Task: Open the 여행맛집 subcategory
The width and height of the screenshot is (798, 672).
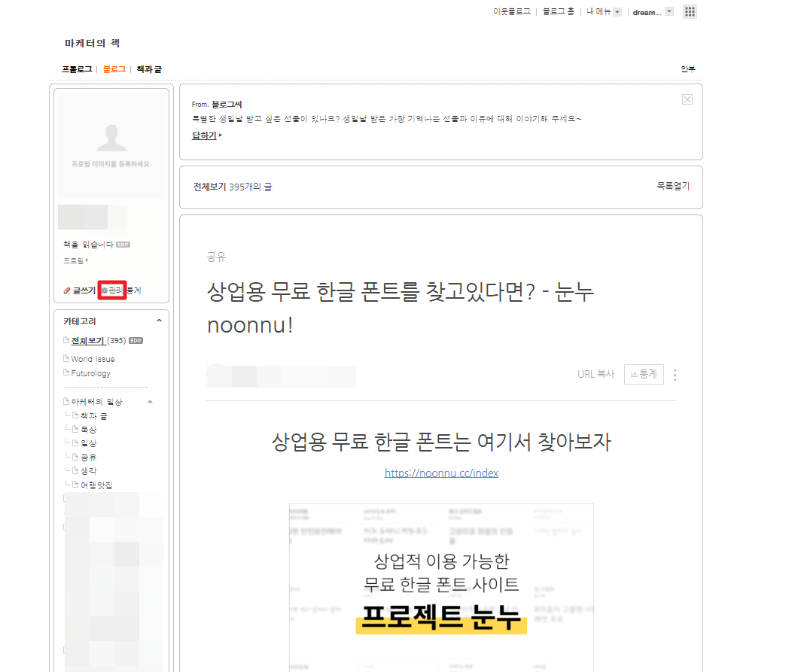Action: 96,485
